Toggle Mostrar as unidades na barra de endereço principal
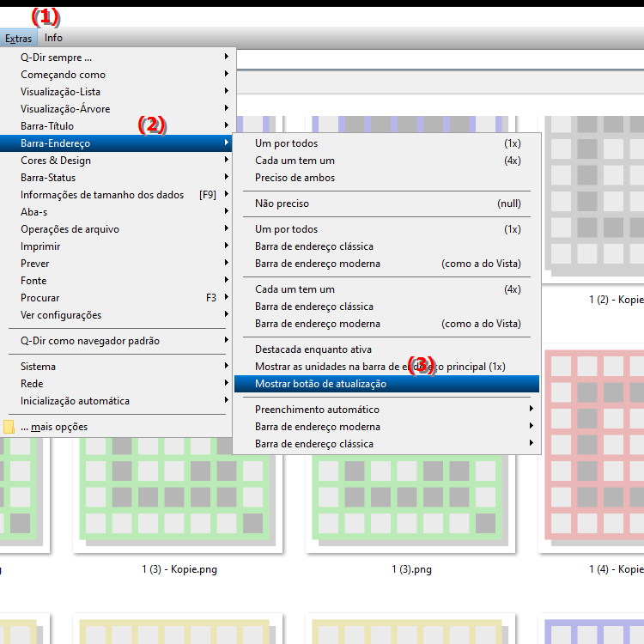The height and width of the screenshot is (644, 644). tap(386, 367)
